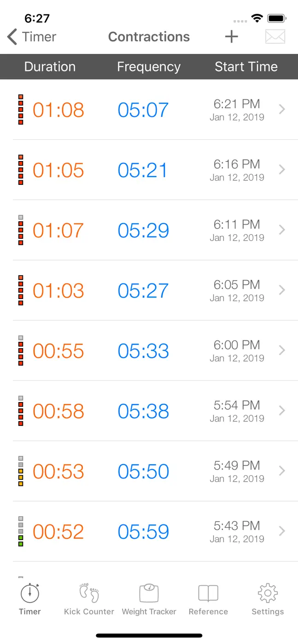Image resolution: width=298 pixels, height=644 pixels.
Task: Expand the 5:49 PM contraction chevron
Action: point(282,471)
